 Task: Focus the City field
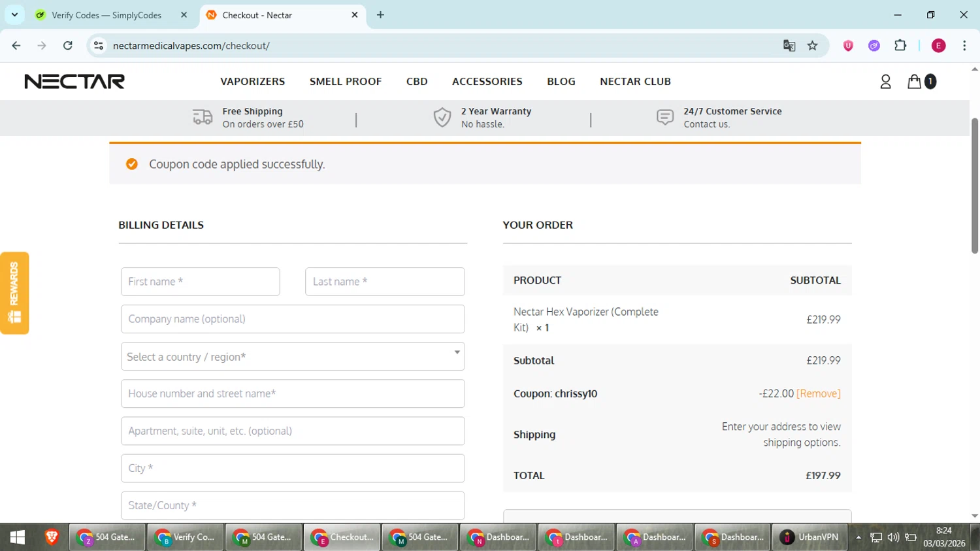293,468
